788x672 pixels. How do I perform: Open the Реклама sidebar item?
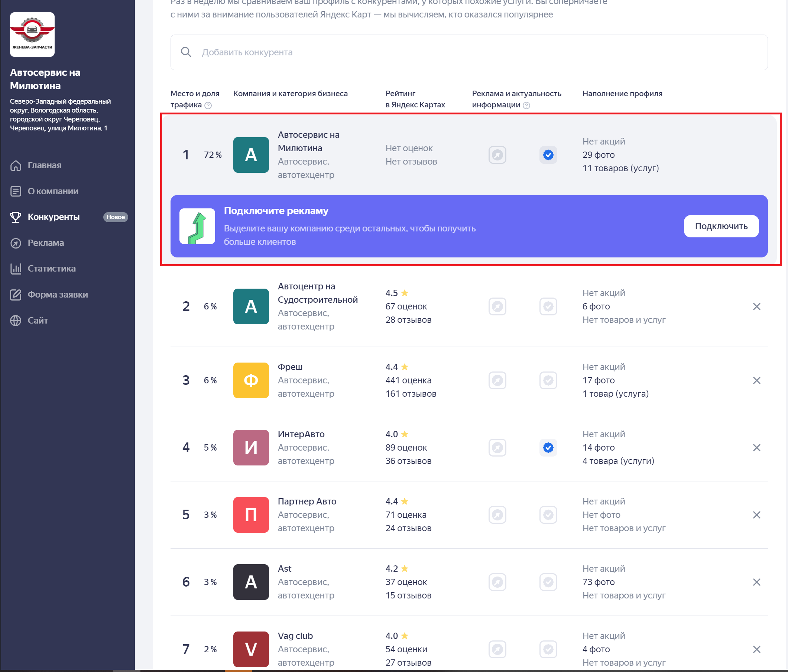click(x=46, y=243)
